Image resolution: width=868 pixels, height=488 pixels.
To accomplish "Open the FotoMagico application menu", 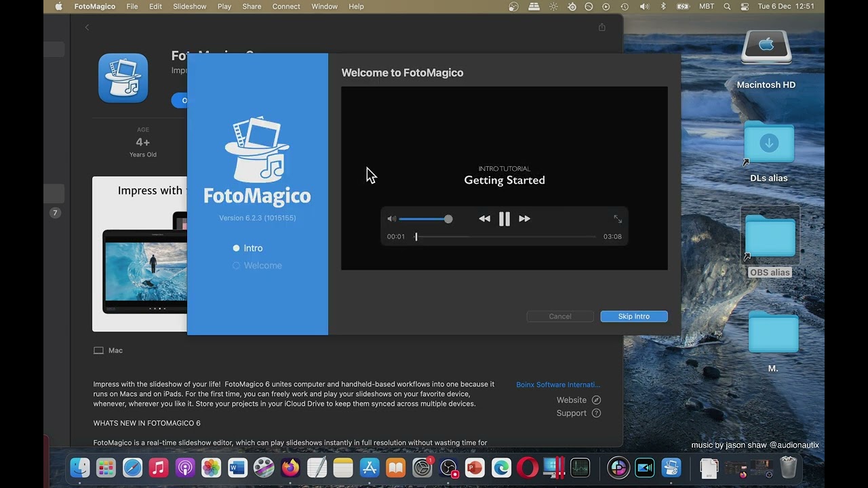I will [96, 6].
